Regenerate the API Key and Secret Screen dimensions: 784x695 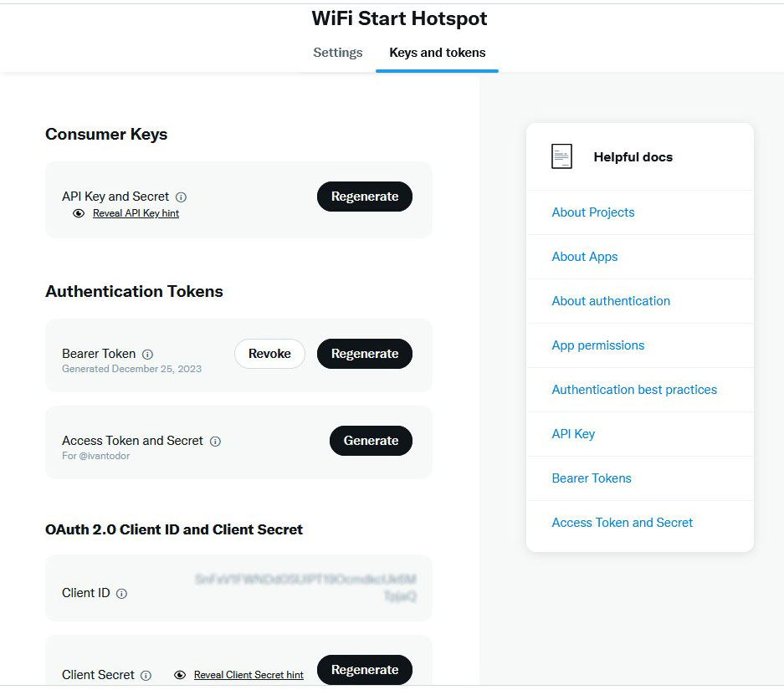[364, 197]
